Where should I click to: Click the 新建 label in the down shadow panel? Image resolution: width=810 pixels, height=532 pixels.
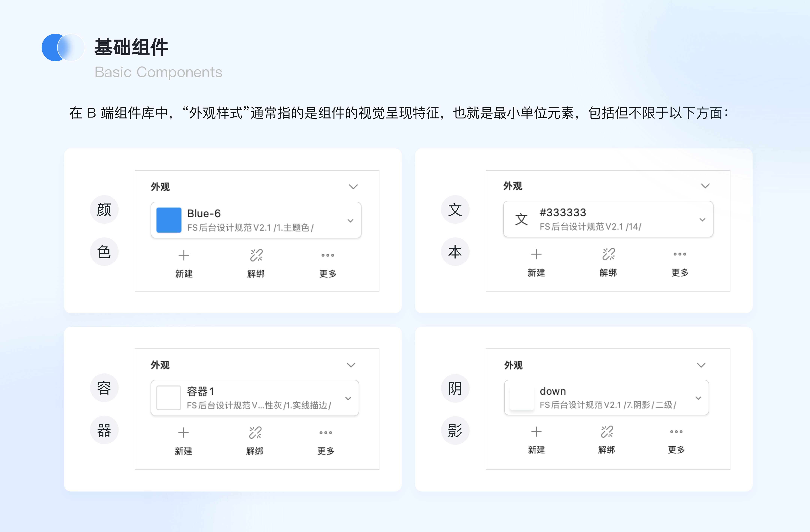[536, 450]
